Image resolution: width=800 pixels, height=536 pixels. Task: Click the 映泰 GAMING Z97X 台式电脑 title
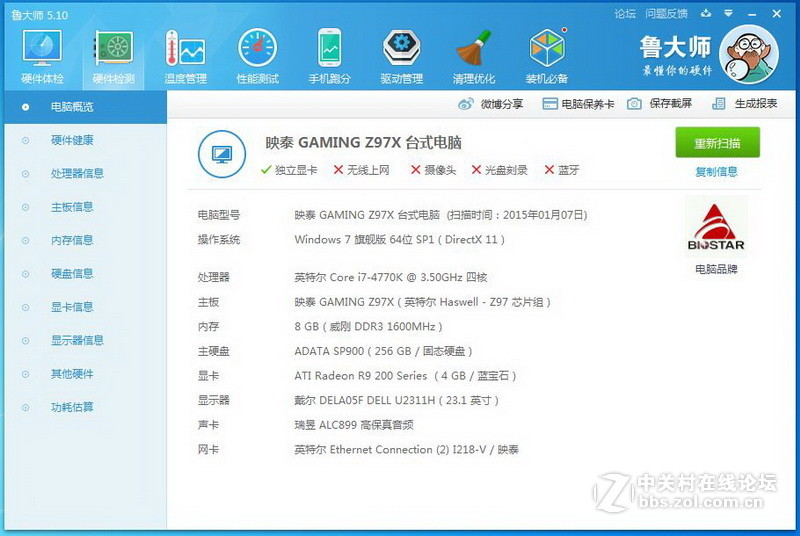click(x=363, y=142)
